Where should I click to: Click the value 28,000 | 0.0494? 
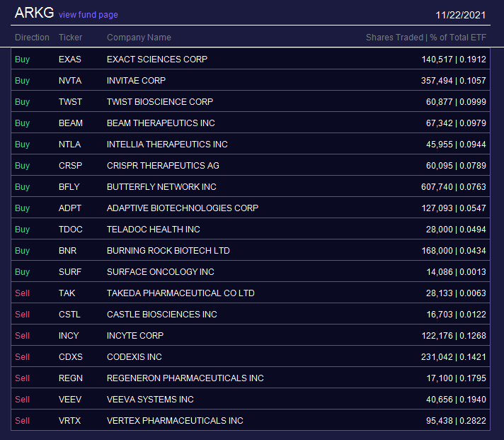[x=456, y=229]
